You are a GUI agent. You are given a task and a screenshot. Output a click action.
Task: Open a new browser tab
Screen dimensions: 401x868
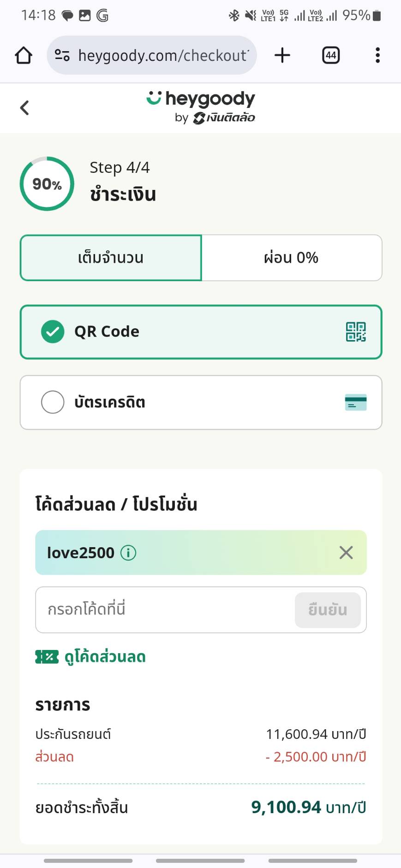point(282,55)
